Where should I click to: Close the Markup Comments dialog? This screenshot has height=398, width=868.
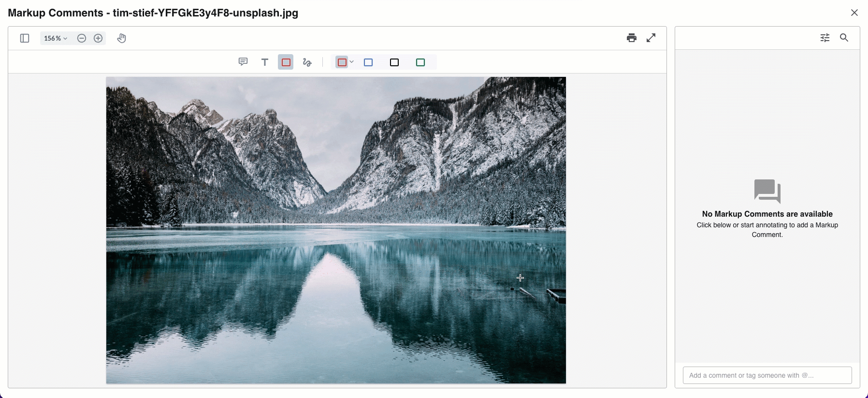[x=854, y=13]
